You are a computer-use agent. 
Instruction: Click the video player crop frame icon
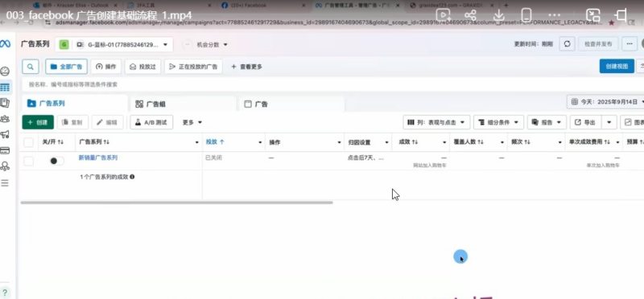(x=621, y=15)
